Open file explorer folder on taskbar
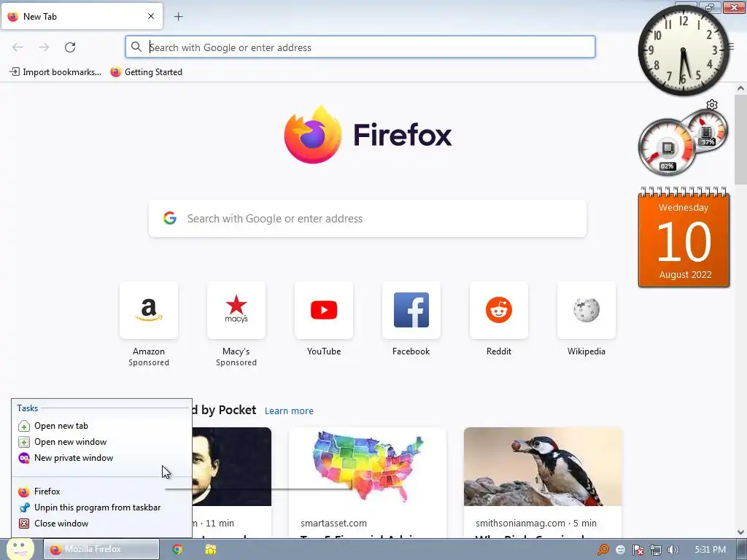The height and width of the screenshot is (560, 747). tap(210, 549)
